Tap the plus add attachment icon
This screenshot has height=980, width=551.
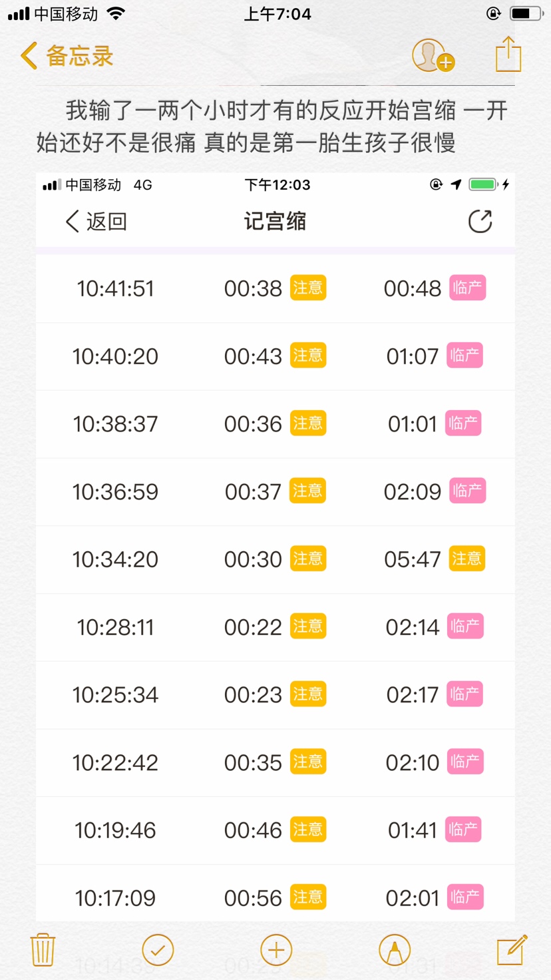click(276, 950)
